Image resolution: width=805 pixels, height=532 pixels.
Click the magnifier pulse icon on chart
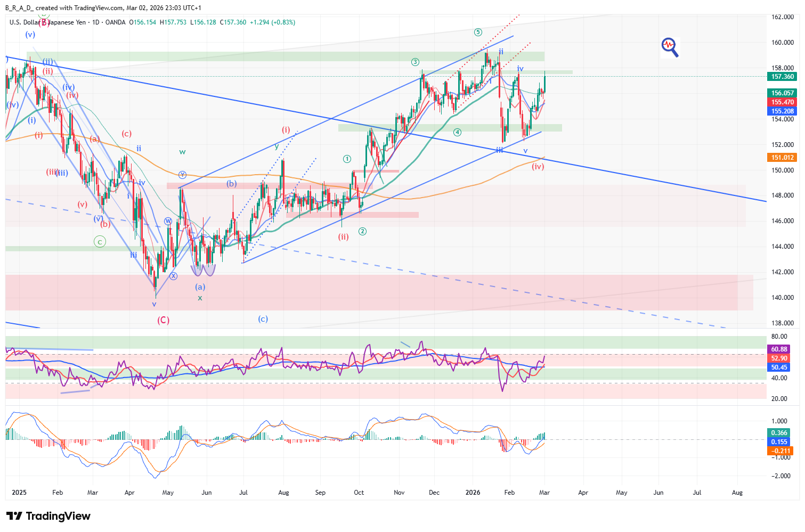670,47
